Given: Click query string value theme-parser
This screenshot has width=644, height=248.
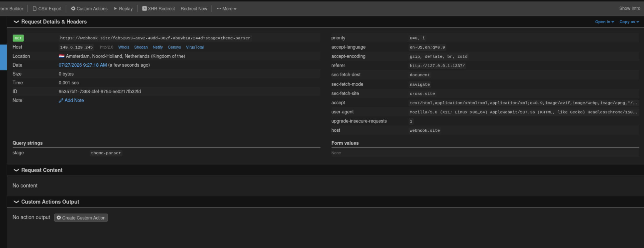Looking at the screenshot, I should [106, 153].
